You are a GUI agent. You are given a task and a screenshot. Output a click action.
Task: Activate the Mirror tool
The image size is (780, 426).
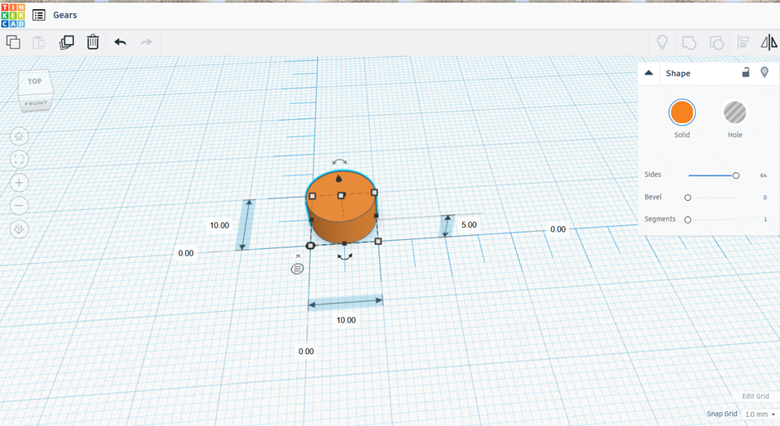coord(769,42)
